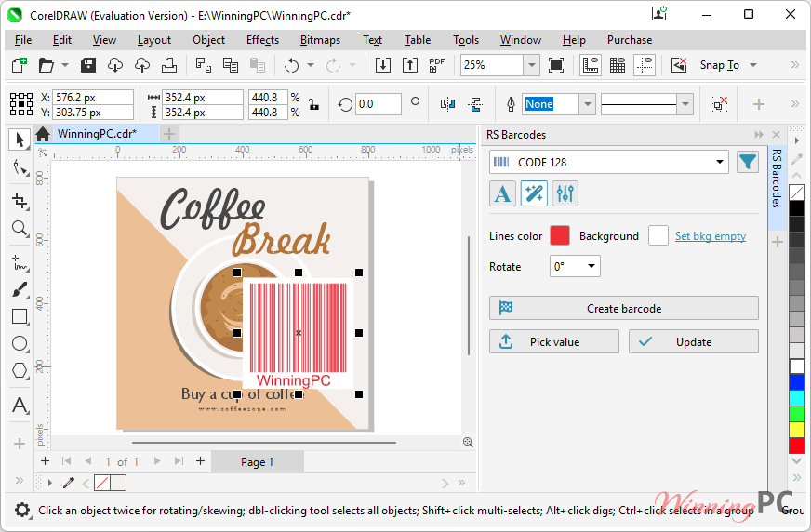Click Mirror horizontally icon
This screenshot has height=532, width=811.
(448, 104)
